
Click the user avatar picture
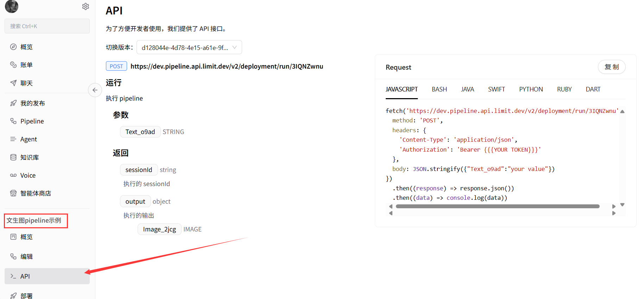(x=12, y=6)
